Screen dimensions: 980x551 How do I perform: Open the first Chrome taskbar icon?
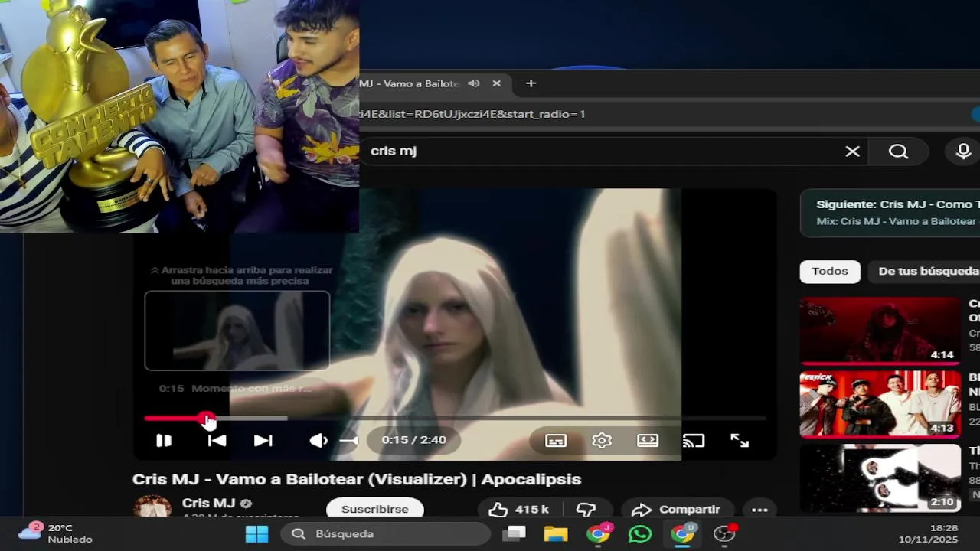[x=598, y=533]
